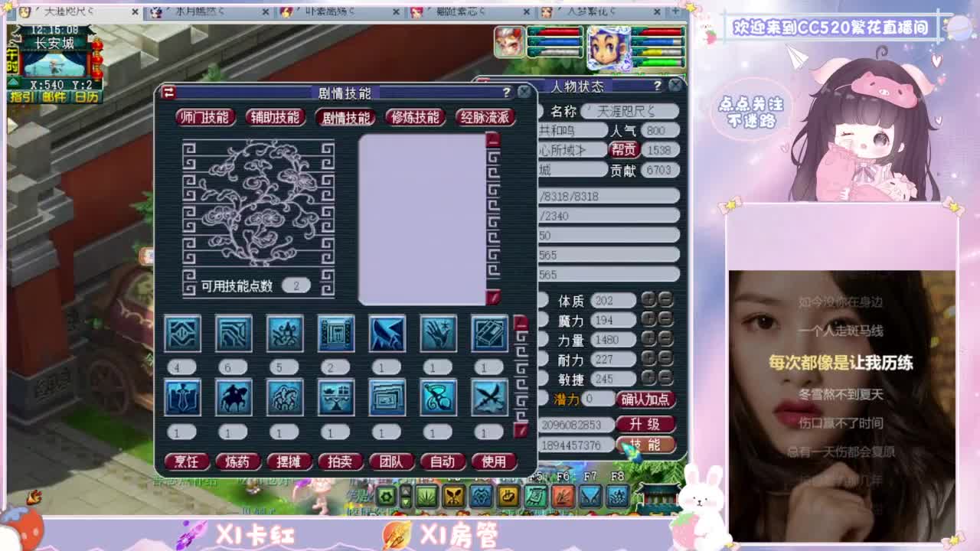Increase 力量 with the plus button

pos(648,340)
